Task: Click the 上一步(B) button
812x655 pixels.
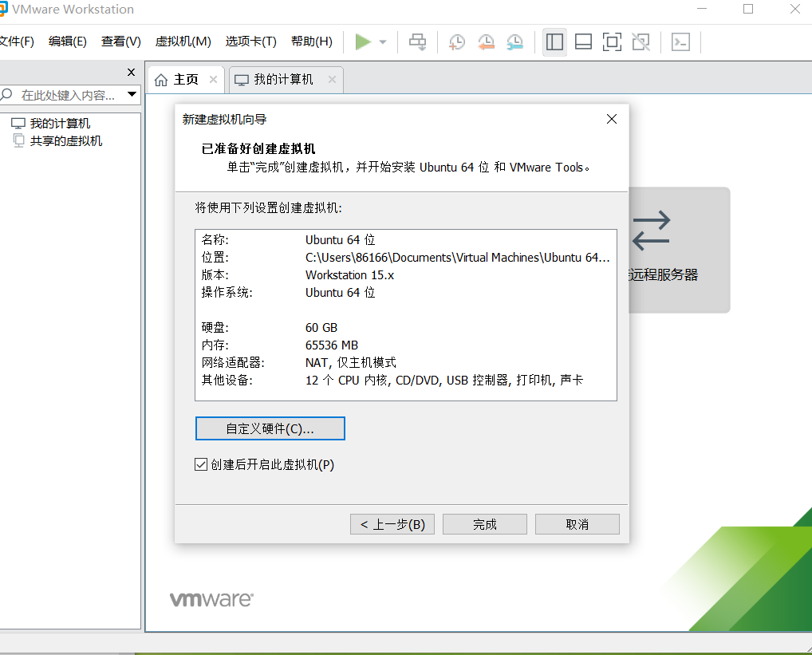Action: [392, 523]
